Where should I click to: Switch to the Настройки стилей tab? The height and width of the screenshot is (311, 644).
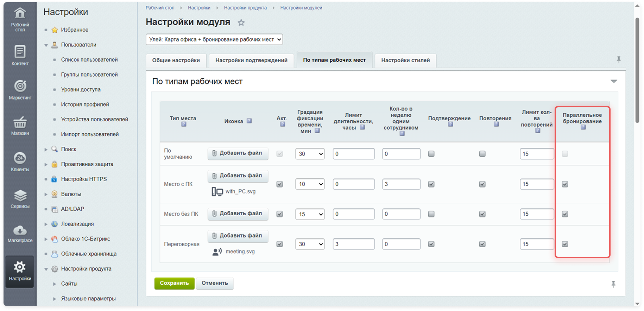click(405, 61)
